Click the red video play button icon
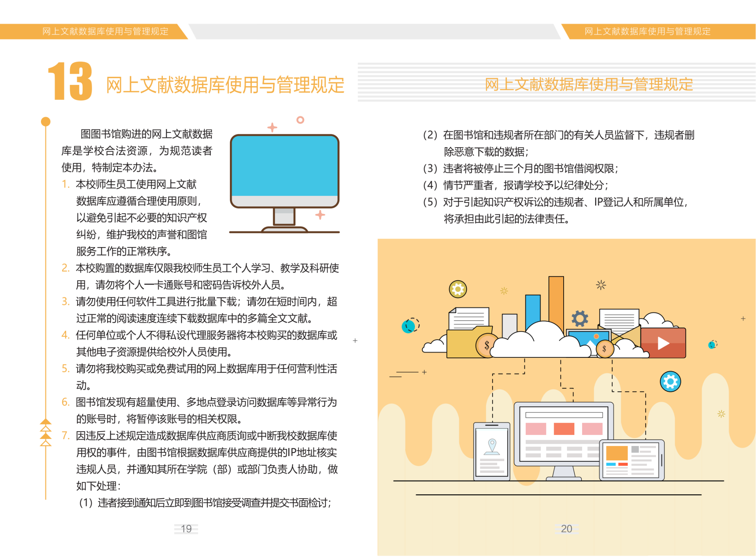Image resolution: width=756 pixels, height=557 pixels. click(x=663, y=343)
